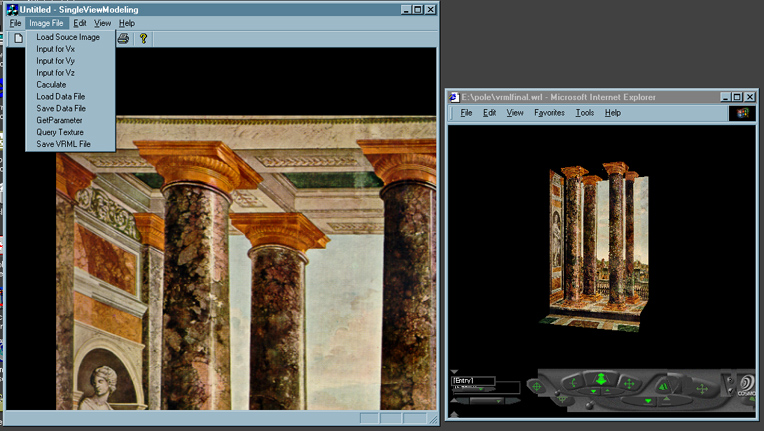The image size is (764, 431).
Task: Click the yellow Help question mark icon
Action: pyautogui.click(x=144, y=38)
